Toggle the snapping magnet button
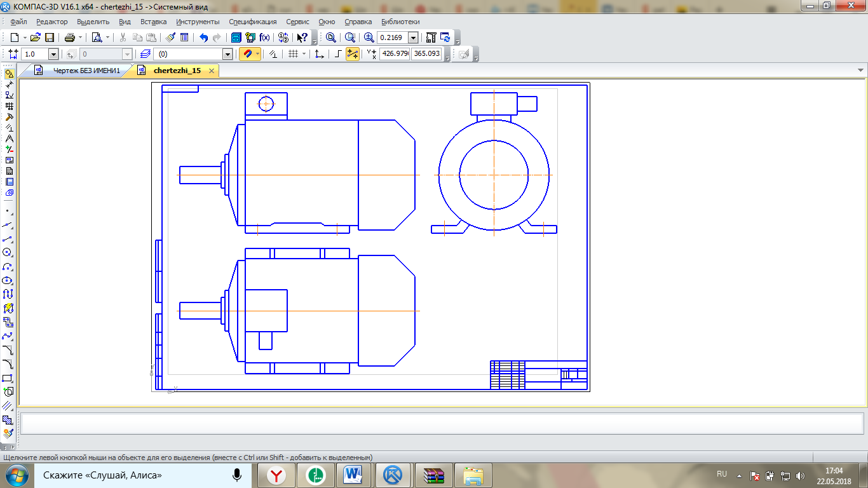 pos(247,54)
